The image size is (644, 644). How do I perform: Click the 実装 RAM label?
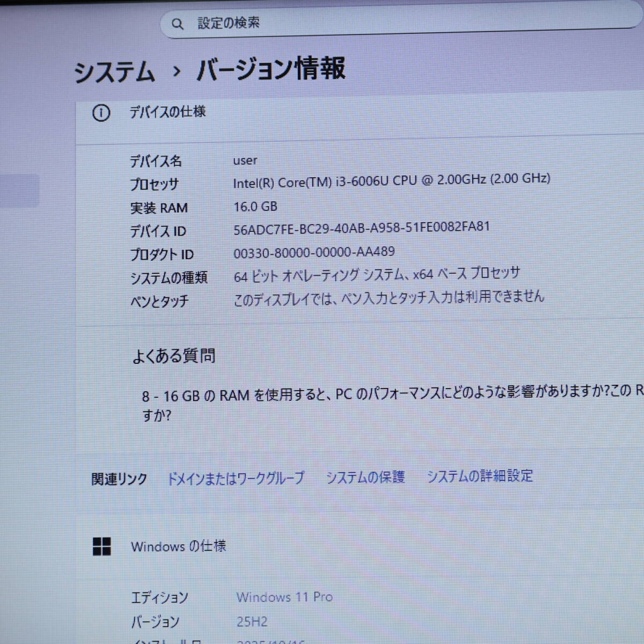pyautogui.click(x=159, y=208)
